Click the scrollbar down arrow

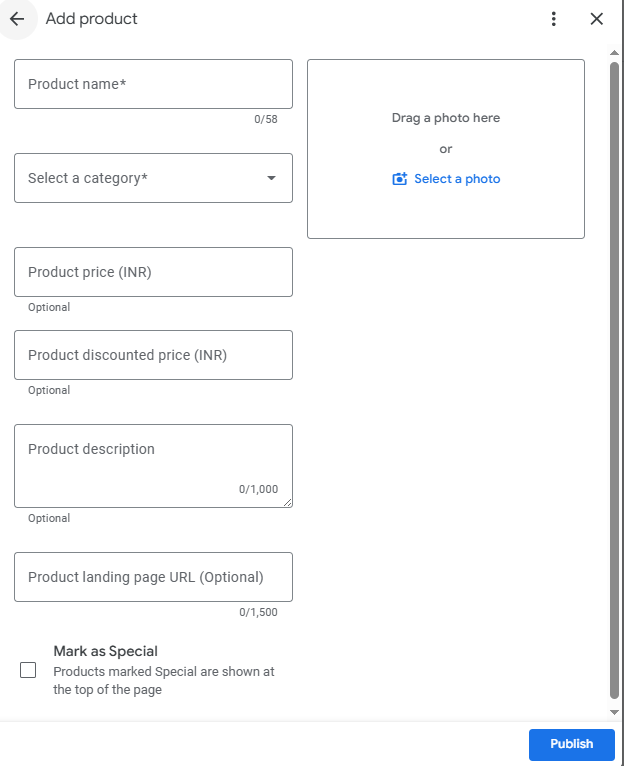click(614, 712)
